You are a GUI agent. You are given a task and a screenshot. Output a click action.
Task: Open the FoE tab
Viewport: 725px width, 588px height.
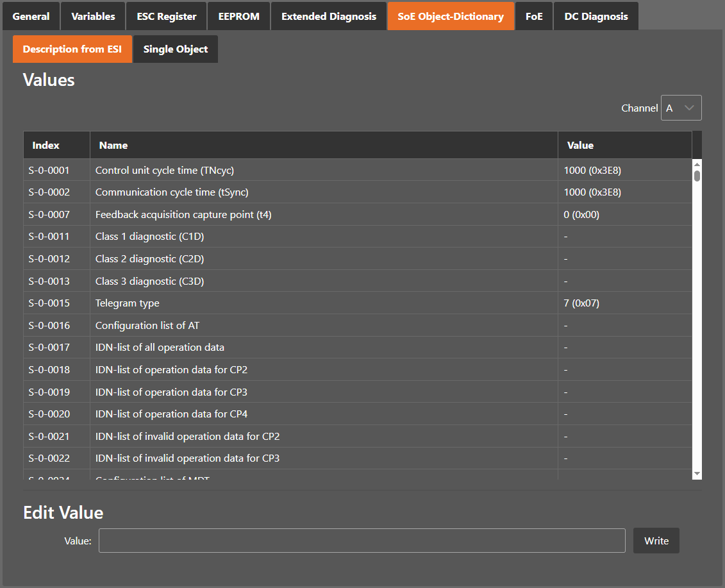pos(534,16)
